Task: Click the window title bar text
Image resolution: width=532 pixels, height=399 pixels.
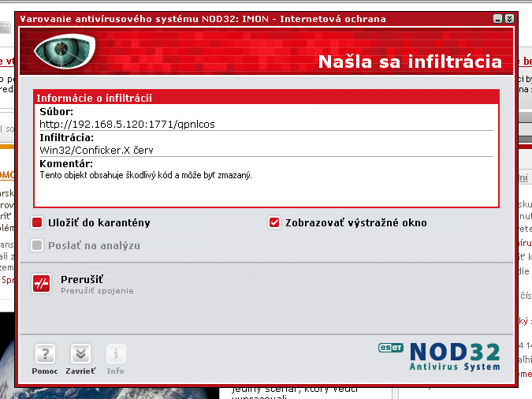Action: (203, 19)
